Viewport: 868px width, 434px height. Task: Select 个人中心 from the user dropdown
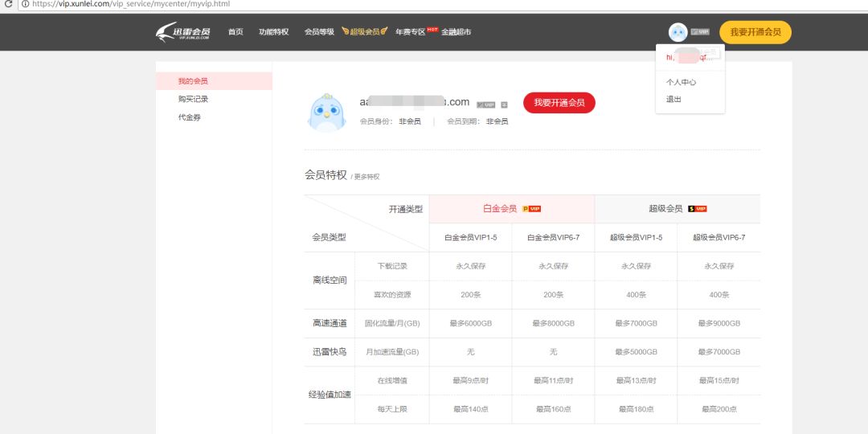click(681, 82)
